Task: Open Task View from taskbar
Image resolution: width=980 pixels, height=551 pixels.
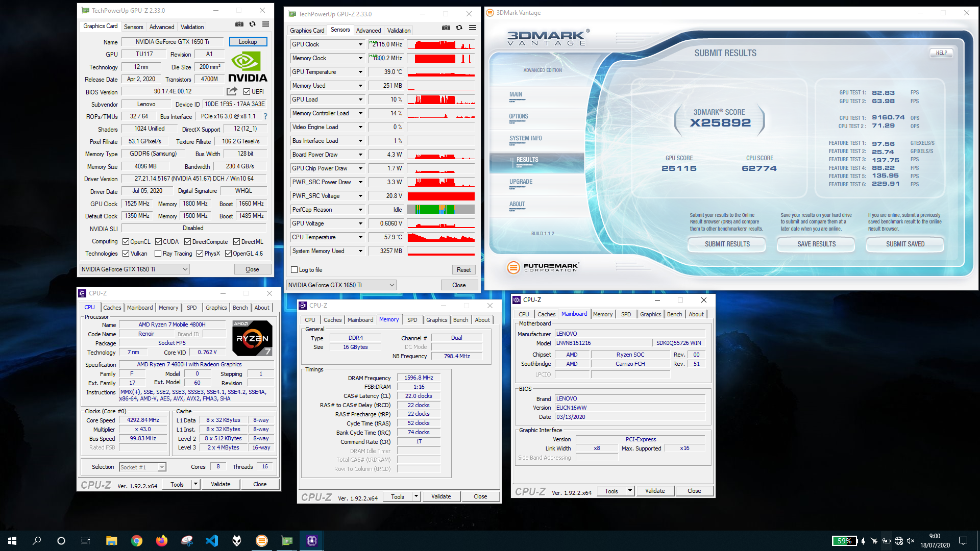Action: (x=86, y=541)
